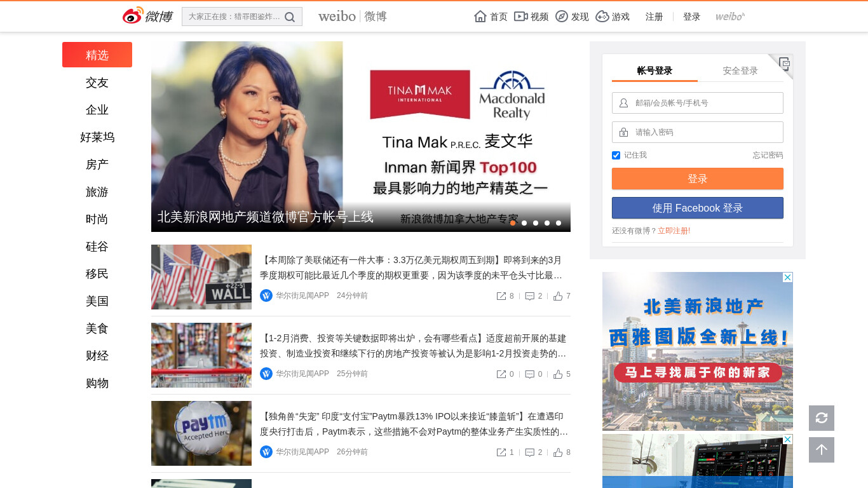Select 时尚 category in sidebar

(x=97, y=219)
